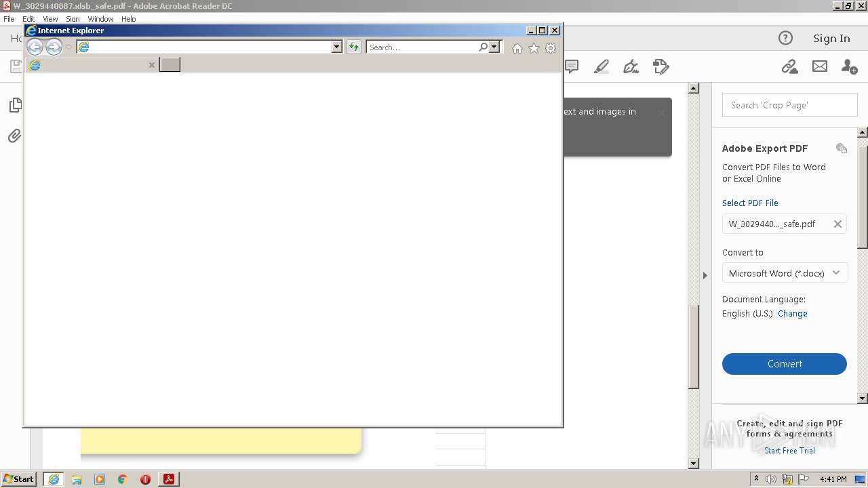Open the Edit menu in Acrobat Reader
Viewport: 868px width, 488px height.
click(28, 19)
